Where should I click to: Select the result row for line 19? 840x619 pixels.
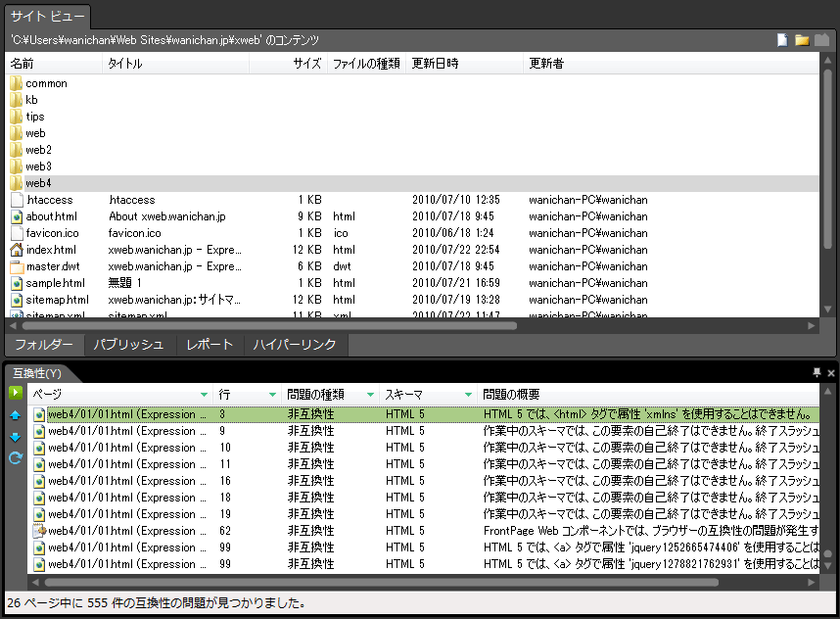tap(424, 514)
